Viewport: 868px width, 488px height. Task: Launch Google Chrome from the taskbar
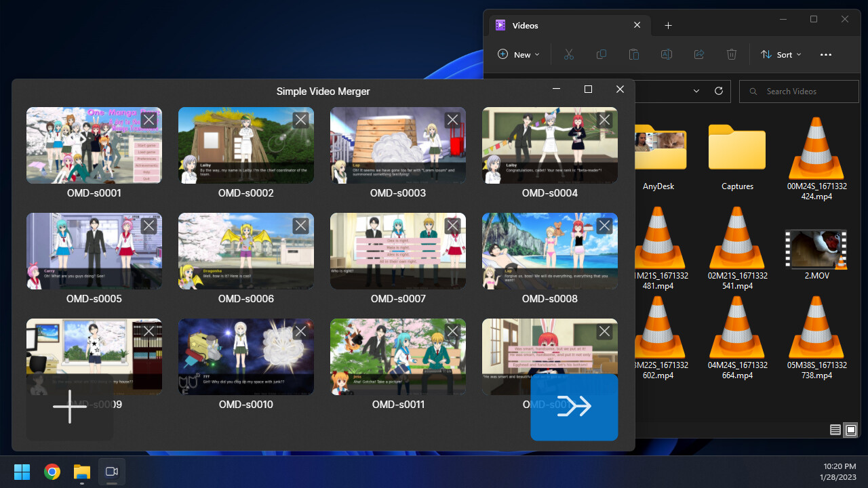[x=52, y=472]
